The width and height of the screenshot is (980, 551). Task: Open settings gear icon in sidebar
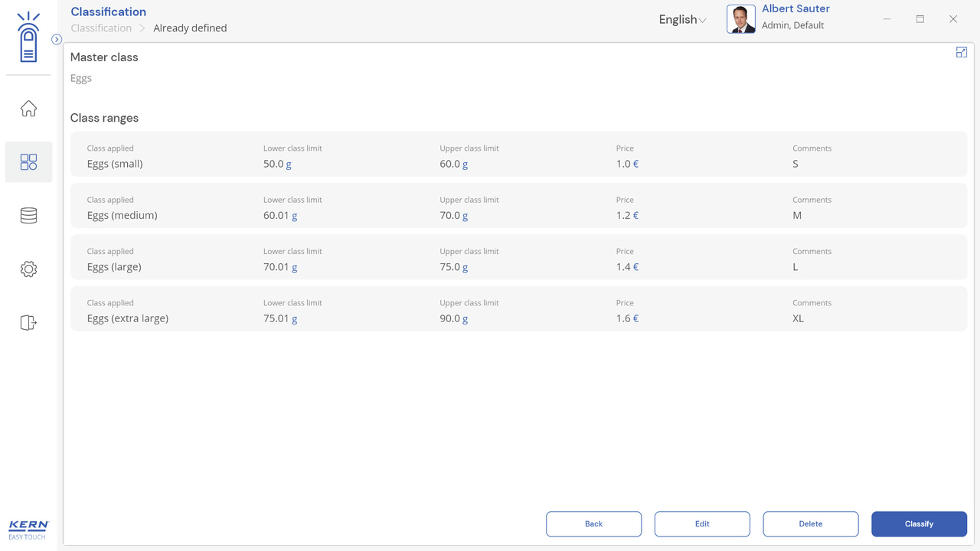click(x=28, y=269)
